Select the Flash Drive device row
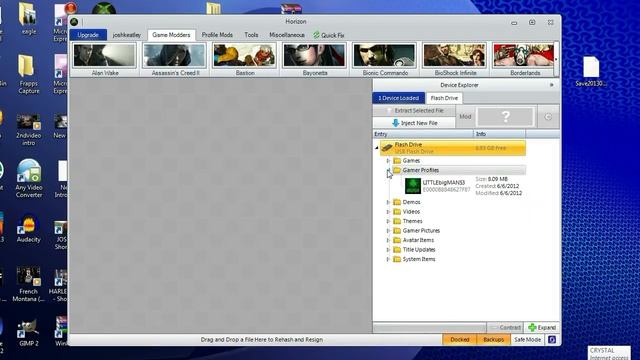Screen dimensions: 640x360 [x=453, y=148]
